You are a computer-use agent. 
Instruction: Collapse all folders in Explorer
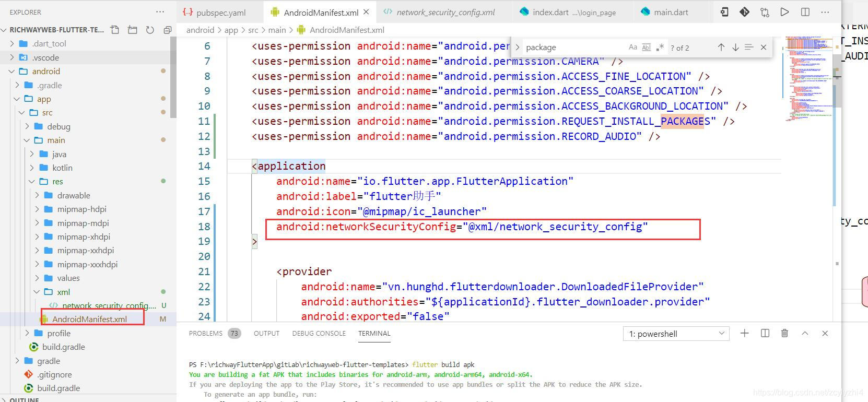167,30
